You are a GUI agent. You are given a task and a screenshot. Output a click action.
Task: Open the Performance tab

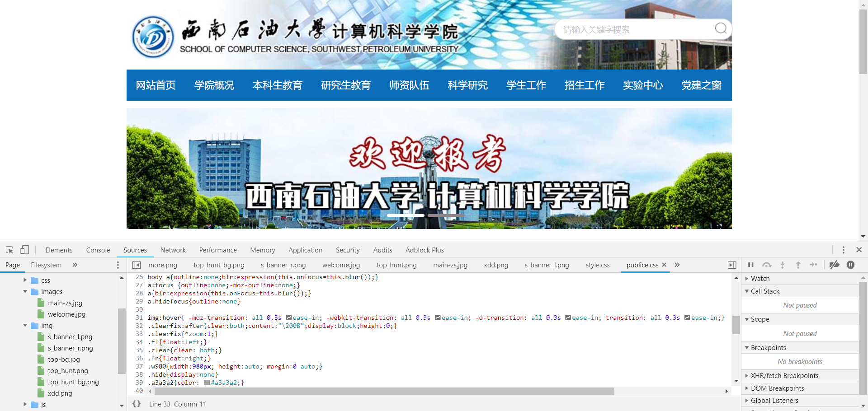point(218,250)
